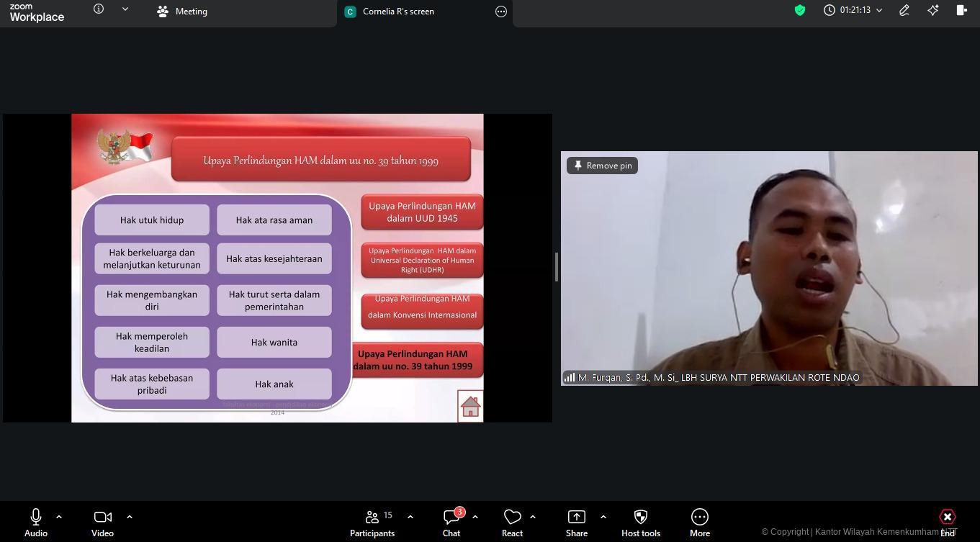This screenshot has width=980, height=542.
Task: Click the Share screen button
Action: (576, 523)
